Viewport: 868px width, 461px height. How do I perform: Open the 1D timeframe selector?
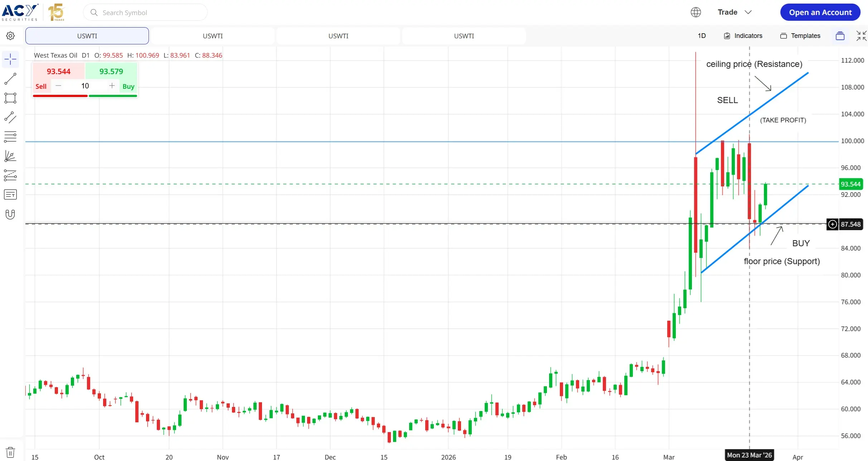click(x=702, y=36)
